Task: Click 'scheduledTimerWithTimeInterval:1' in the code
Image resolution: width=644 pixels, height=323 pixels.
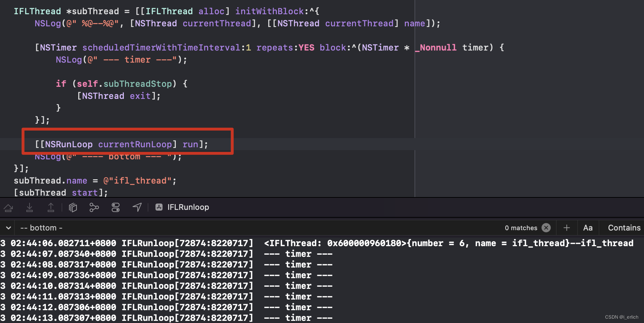Action: (x=167, y=48)
